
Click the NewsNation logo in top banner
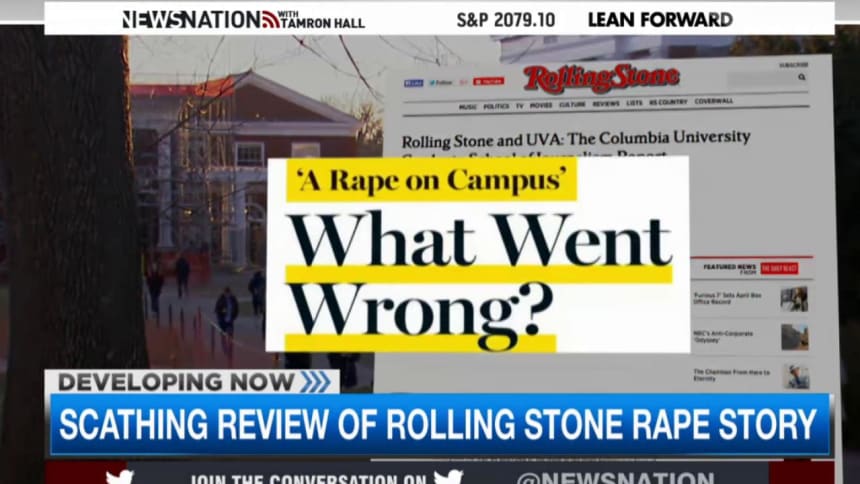[200, 20]
